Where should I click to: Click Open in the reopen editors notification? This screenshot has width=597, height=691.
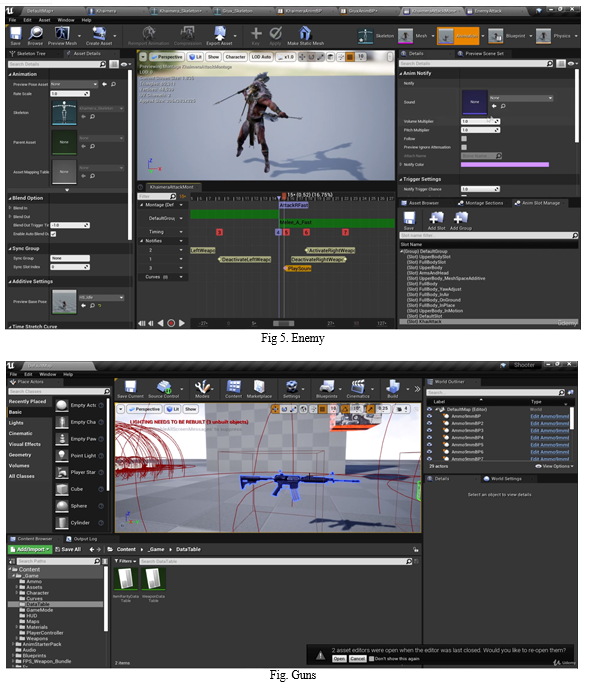click(x=339, y=659)
